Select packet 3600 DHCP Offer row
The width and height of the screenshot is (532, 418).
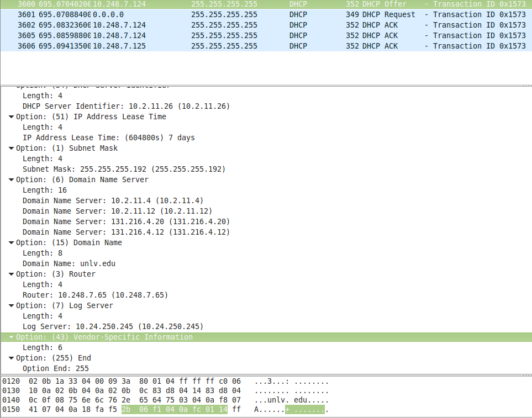[221, 4]
